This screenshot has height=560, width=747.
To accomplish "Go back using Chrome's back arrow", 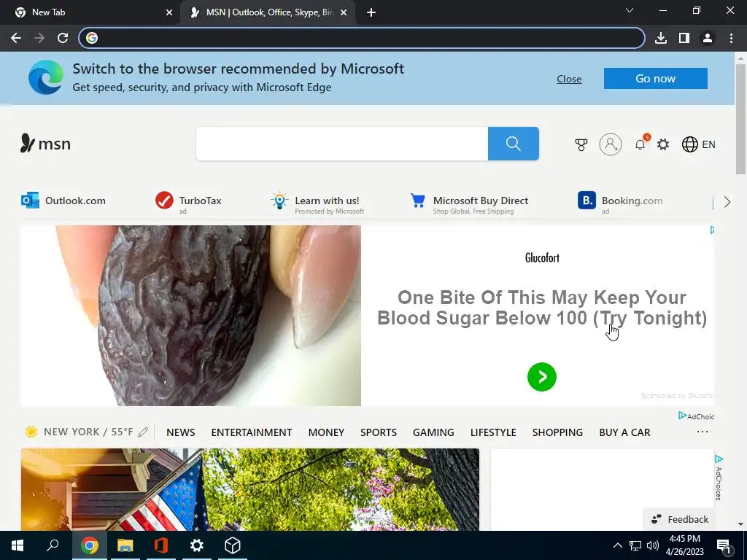I will (16, 38).
